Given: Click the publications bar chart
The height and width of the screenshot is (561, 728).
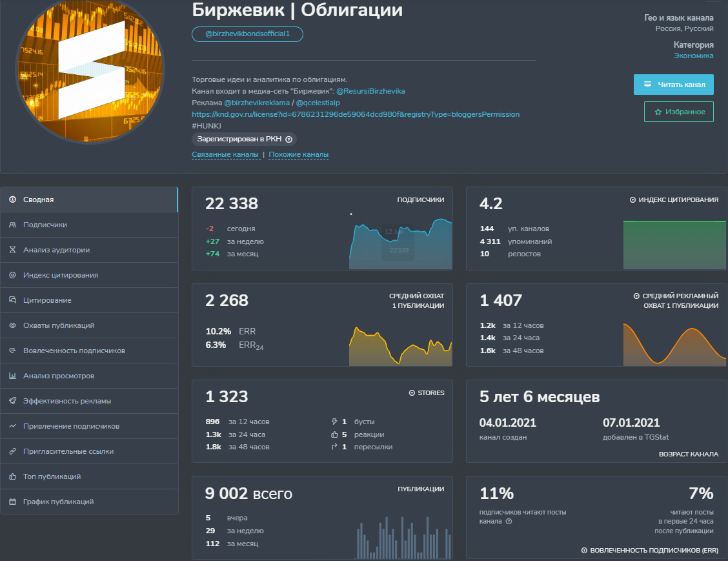Looking at the screenshot, I should pos(403,538).
